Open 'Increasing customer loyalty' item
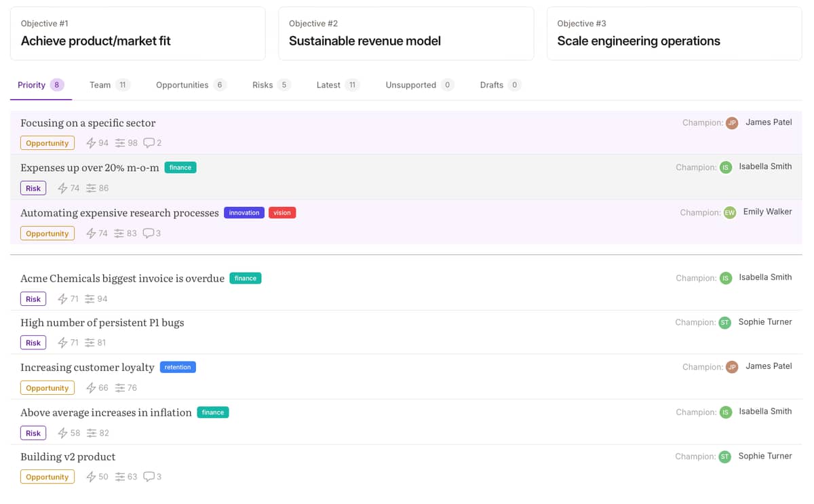The width and height of the screenshot is (814, 504). tap(88, 367)
